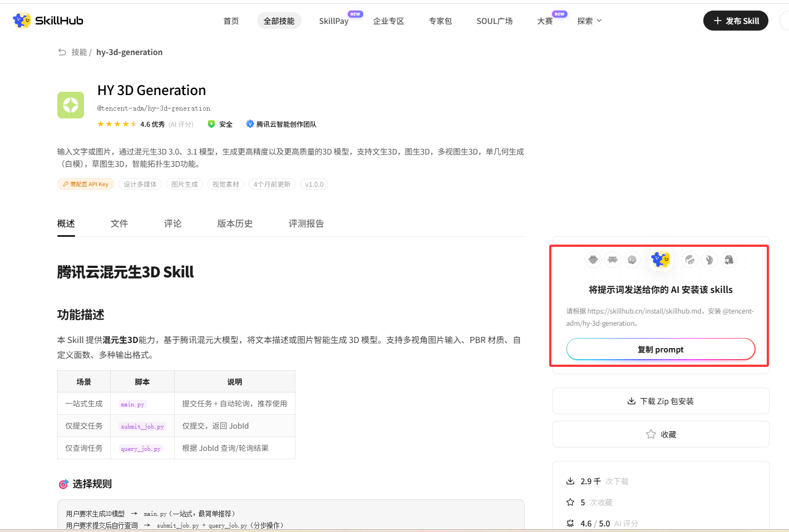Click the query_job.py script name in the table
This screenshot has width=789, height=532.
pyautogui.click(x=141, y=449)
